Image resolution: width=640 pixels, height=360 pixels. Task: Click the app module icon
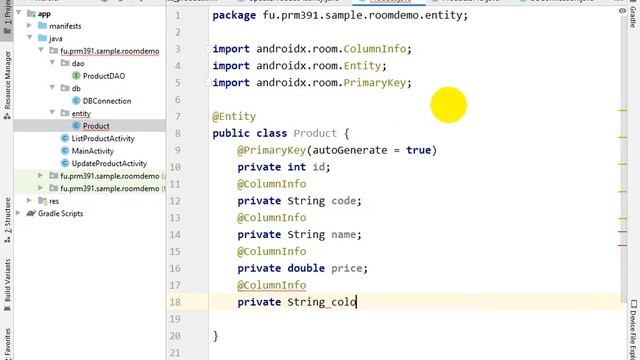pyautogui.click(x=31, y=14)
